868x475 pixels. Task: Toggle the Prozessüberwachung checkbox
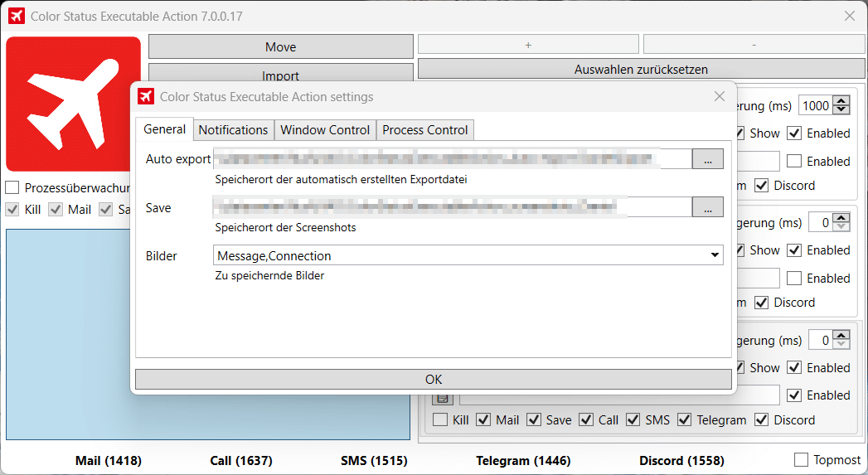coord(12,187)
